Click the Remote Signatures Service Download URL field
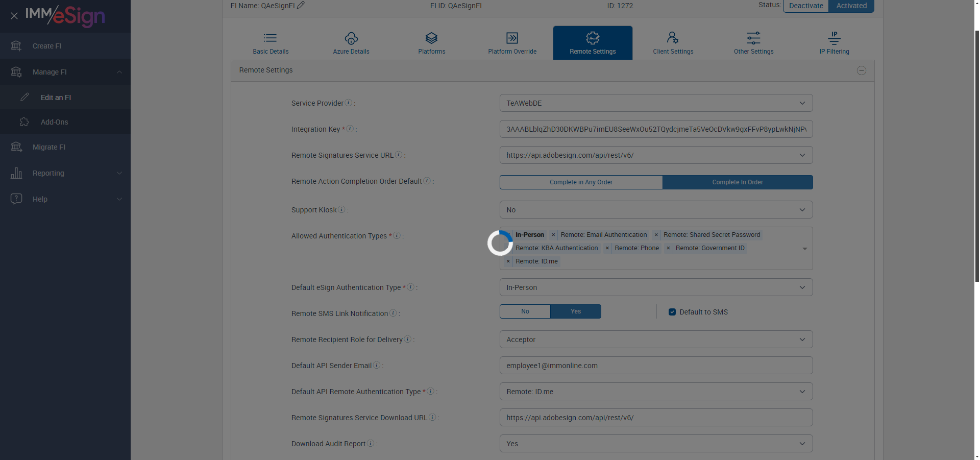The width and height of the screenshot is (980, 460). tap(656, 418)
